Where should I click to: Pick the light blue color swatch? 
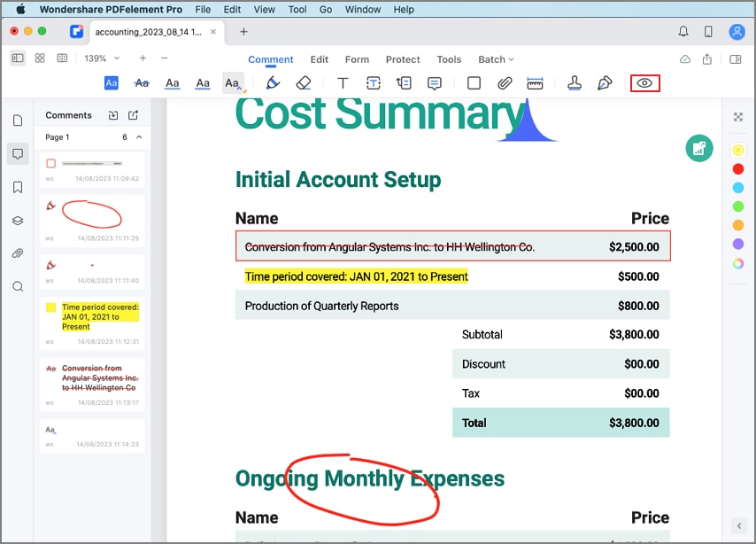coord(737,188)
